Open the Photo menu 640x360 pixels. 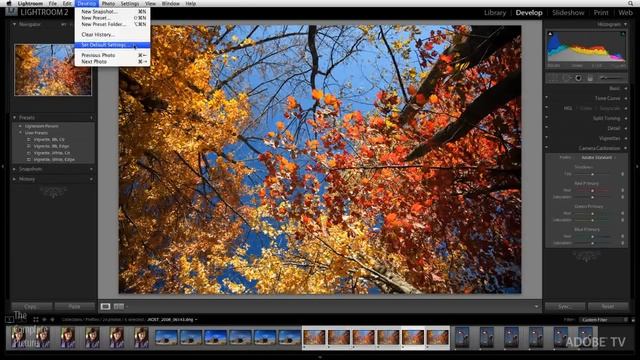tap(108, 3)
